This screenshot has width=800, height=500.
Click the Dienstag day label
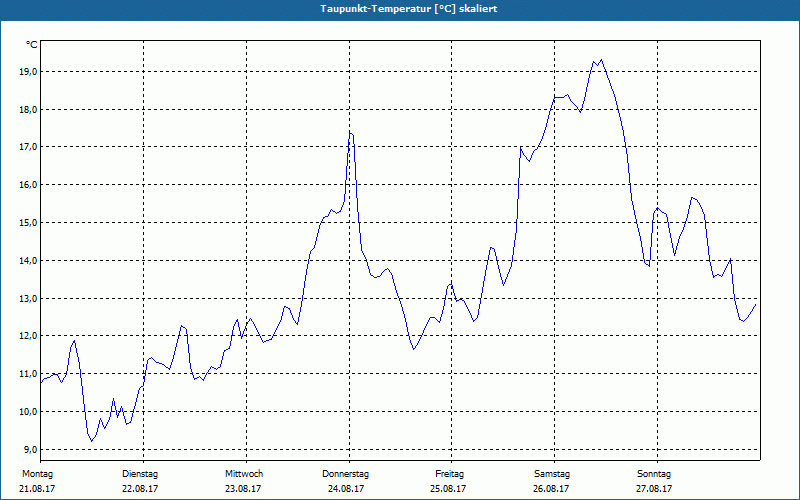tap(140, 474)
